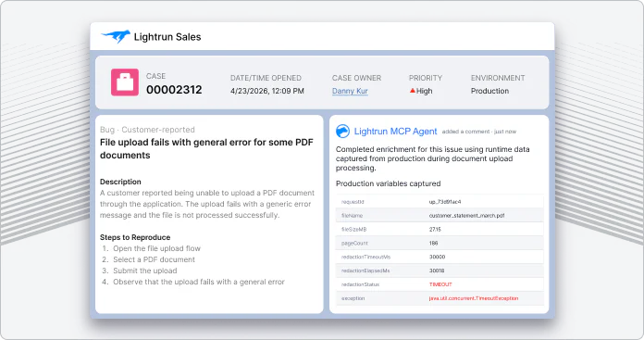644x340 pixels.
Task: Click step Submit the upload
Action: click(x=145, y=271)
